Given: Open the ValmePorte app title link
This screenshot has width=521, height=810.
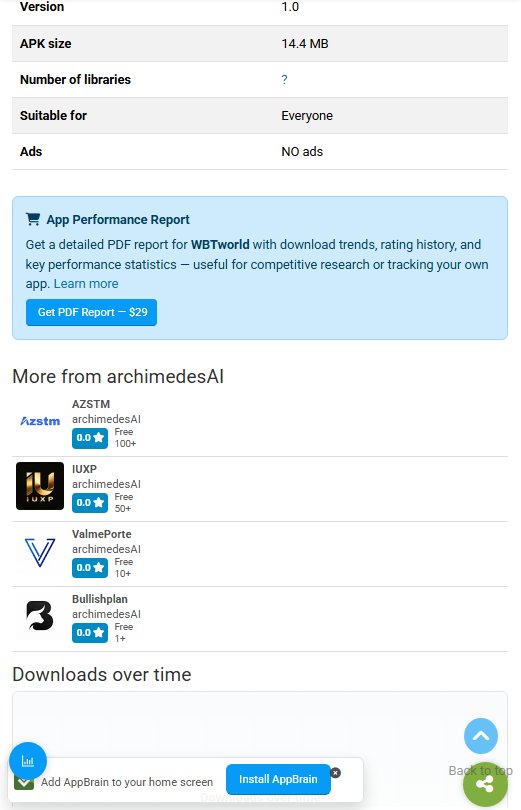Looking at the screenshot, I should (102, 534).
